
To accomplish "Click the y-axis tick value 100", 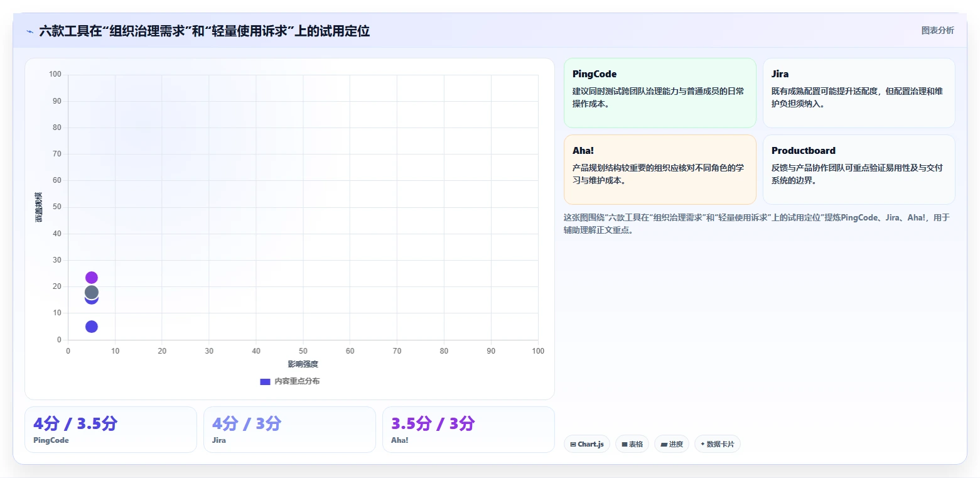I will (x=55, y=74).
